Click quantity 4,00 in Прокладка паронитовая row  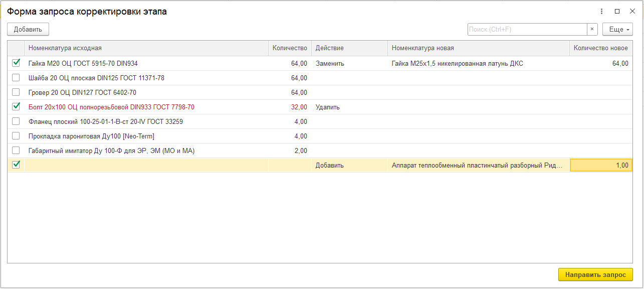point(290,136)
